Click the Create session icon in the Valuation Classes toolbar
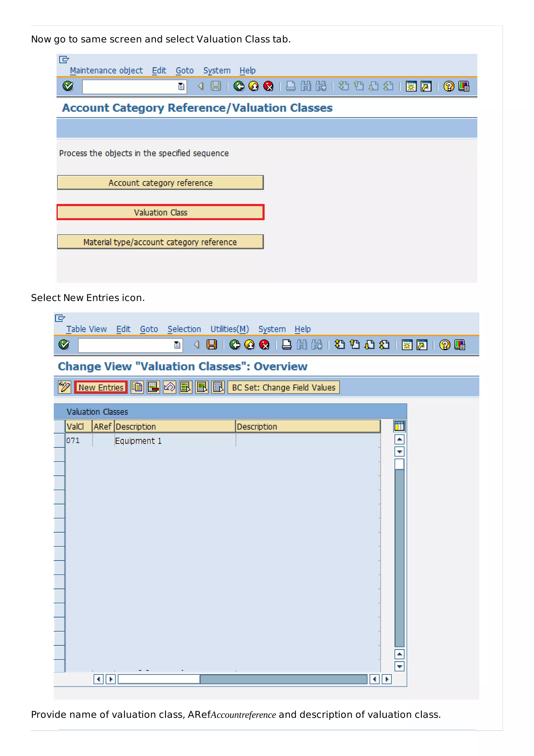This screenshot has height=756, width=534. [x=407, y=345]
